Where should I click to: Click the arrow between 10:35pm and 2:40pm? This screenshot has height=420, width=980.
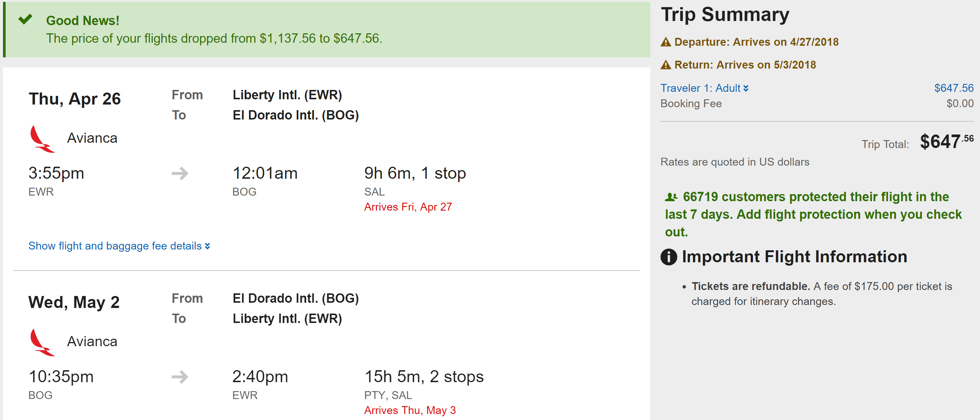click(180, 377)
